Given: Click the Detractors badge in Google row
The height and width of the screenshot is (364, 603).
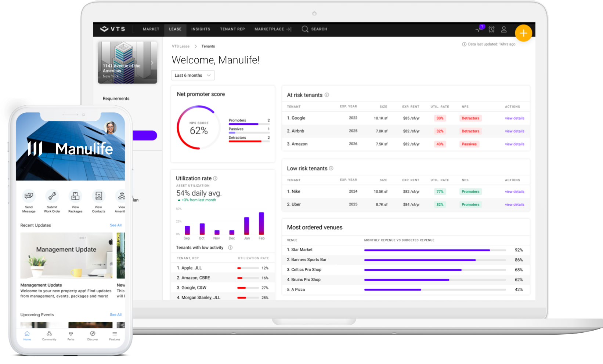Looking at the screenshot, I should coord(470,118).
